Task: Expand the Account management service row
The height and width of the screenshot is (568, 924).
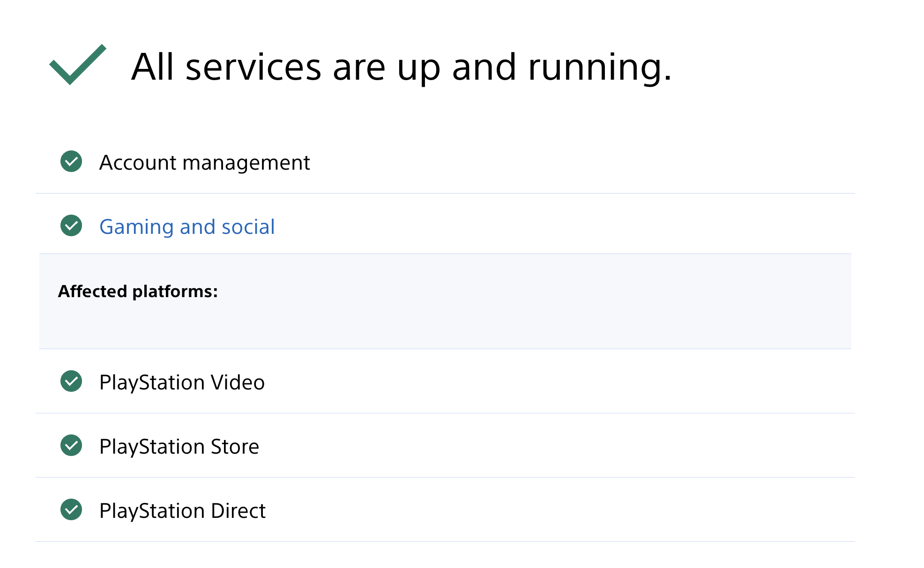Action: pos(205,162)
